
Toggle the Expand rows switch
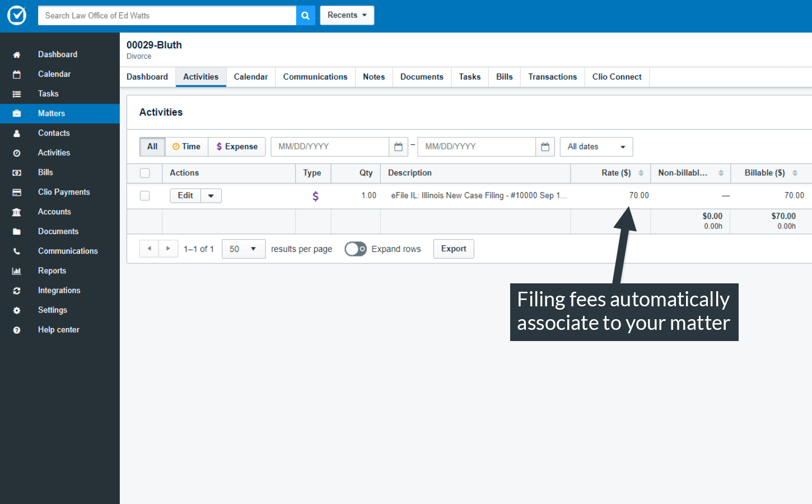pos(356,249)
